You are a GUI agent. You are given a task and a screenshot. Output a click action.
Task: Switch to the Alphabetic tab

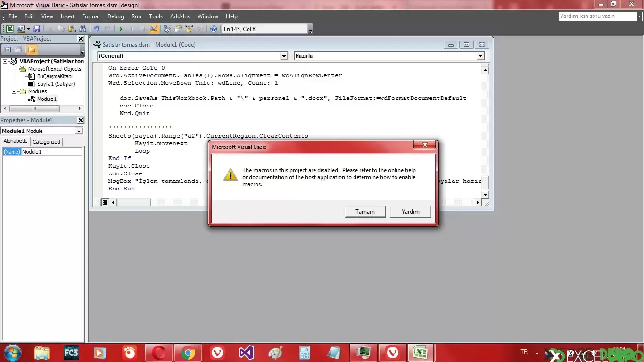16,141
